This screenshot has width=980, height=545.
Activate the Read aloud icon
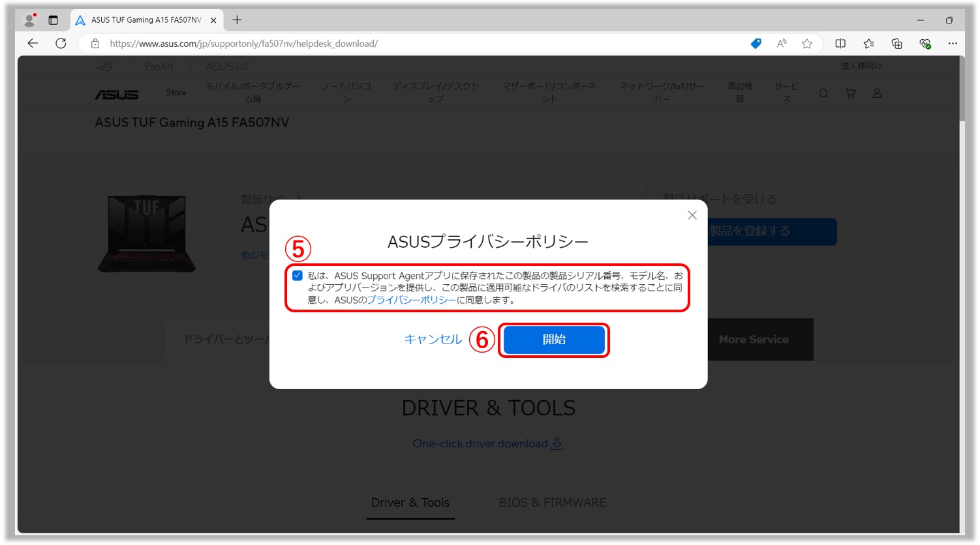point(781,44)
